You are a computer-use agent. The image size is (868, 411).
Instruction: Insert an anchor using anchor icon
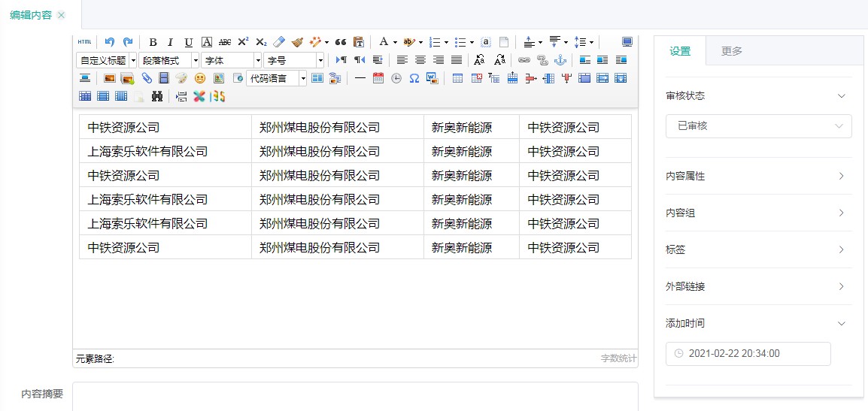[x=560, y=60]
